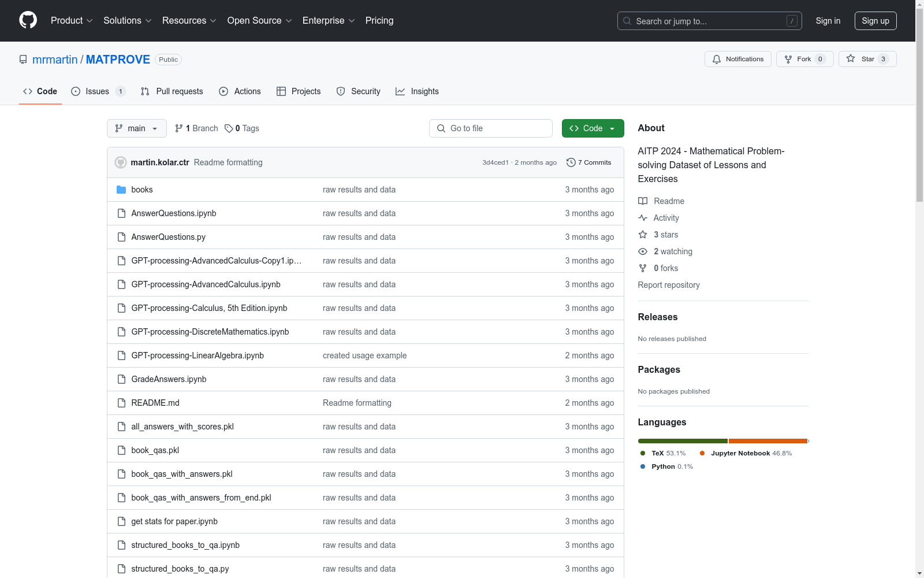Click the 'Readme formatting' latest commit message
This screenshot has width=924, height=578.
(228, 162)
